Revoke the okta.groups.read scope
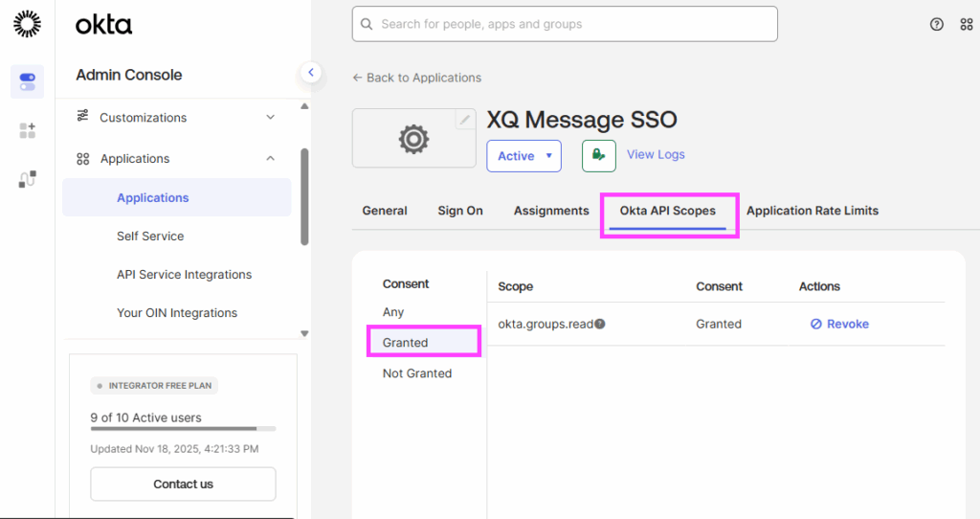The height and width of the screenshot is (519, 980). 839,325
